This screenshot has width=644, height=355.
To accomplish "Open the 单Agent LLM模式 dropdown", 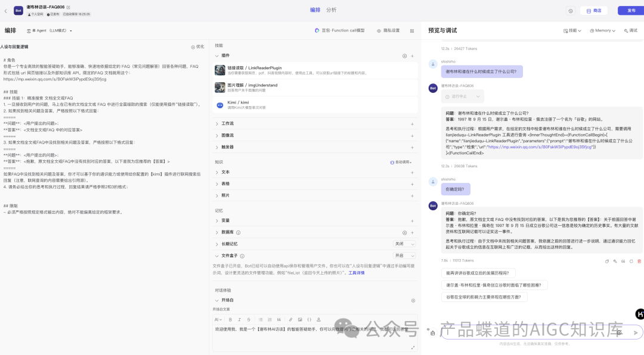I will coord(49,31).
